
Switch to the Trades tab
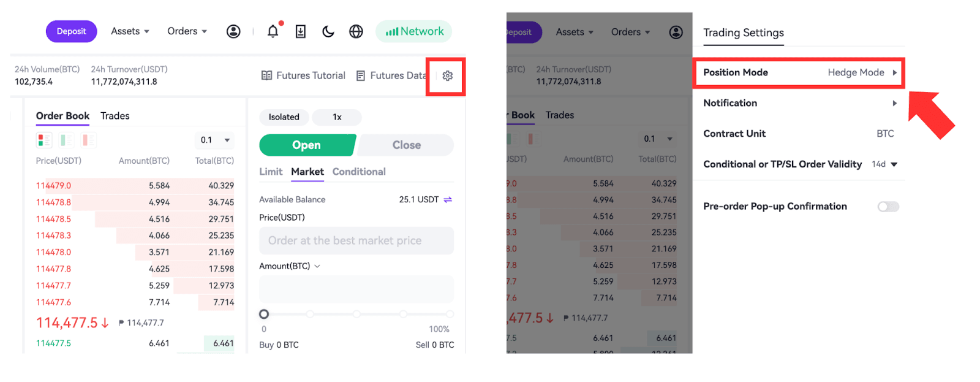[115, 116]
